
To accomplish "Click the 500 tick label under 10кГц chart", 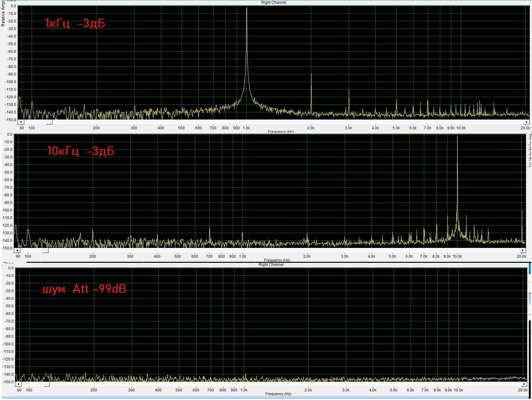I will pos(177,256).
